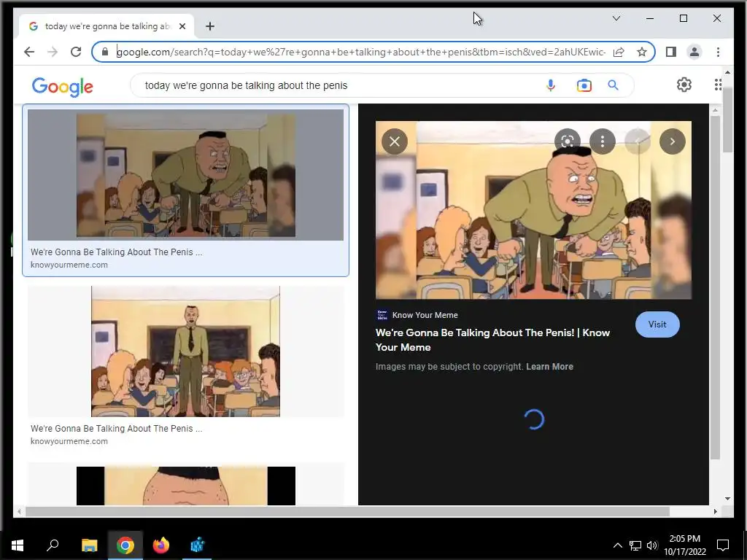Click preview panel scrollbar
The image size is (747, 560).
715,286
